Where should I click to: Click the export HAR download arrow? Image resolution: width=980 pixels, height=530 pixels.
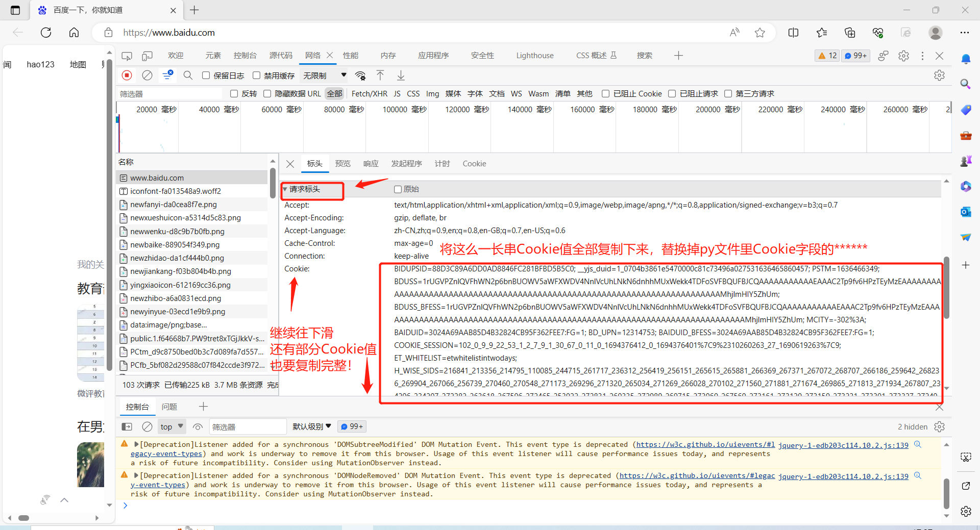[401, 75]
